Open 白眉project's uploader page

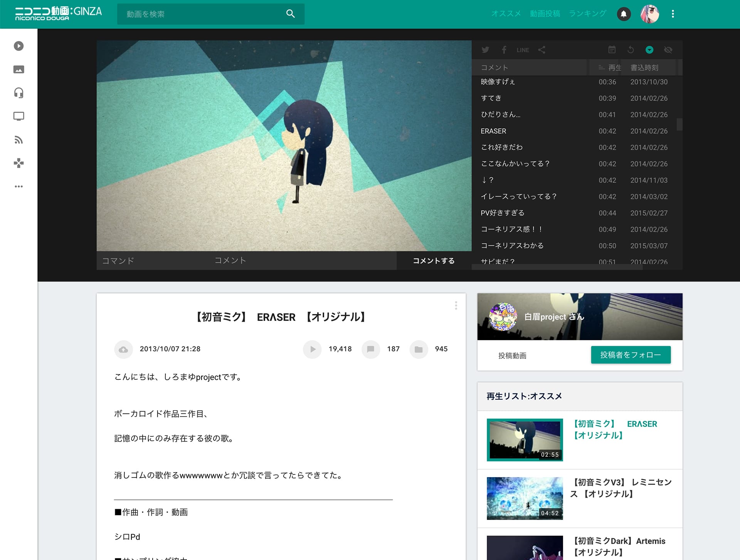click(553, 317)
